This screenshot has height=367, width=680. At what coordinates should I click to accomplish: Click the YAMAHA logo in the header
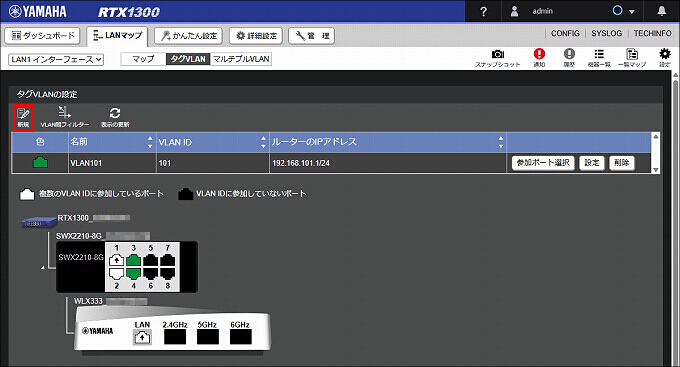coord(38,11)
